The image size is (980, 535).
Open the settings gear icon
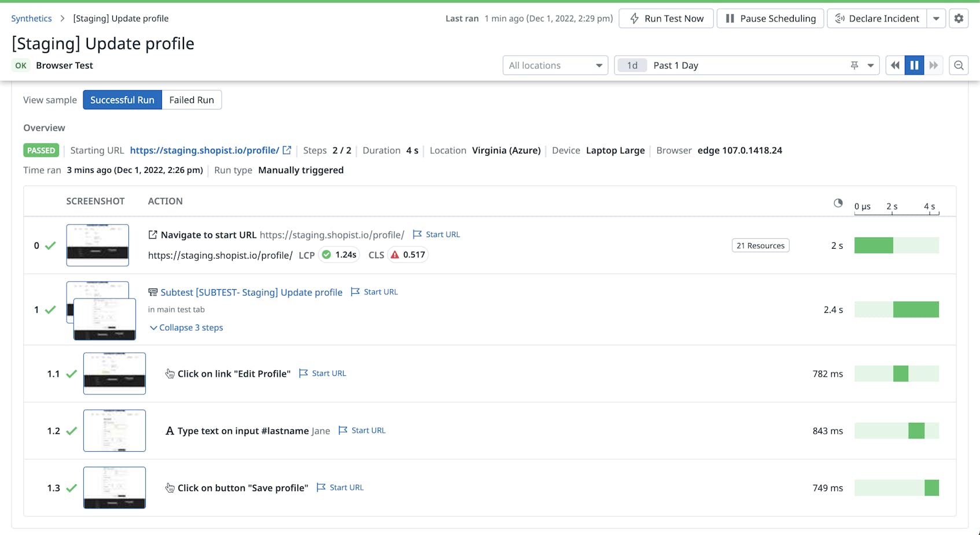pyautogui.click(x=959, y=18)
